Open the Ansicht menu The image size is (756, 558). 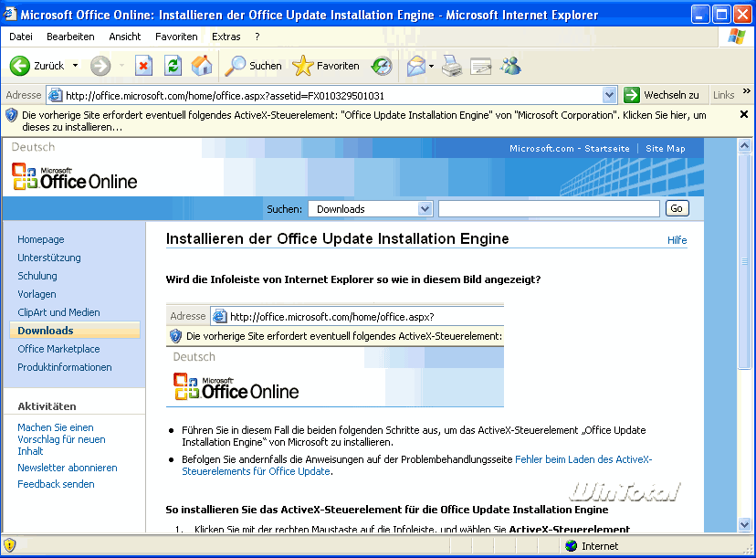pos(125,37)
